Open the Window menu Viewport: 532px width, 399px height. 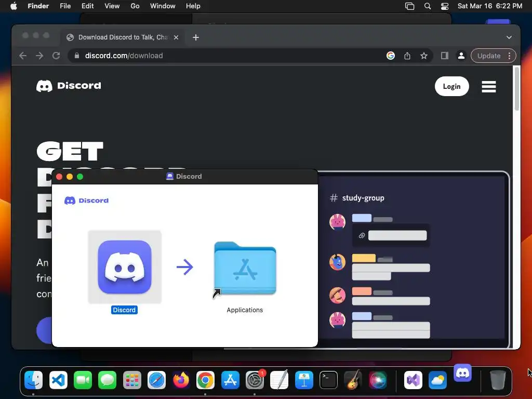163,6
